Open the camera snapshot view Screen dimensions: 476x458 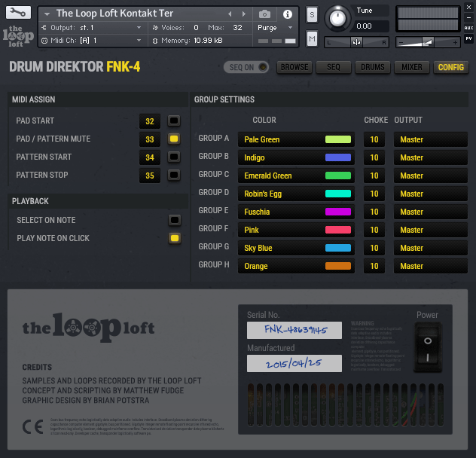(264, 14)
